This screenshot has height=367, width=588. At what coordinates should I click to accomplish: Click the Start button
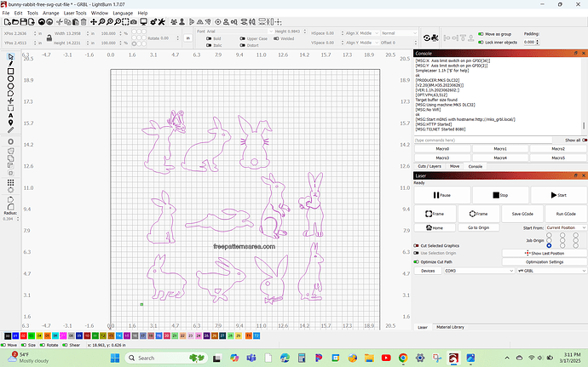558,195
